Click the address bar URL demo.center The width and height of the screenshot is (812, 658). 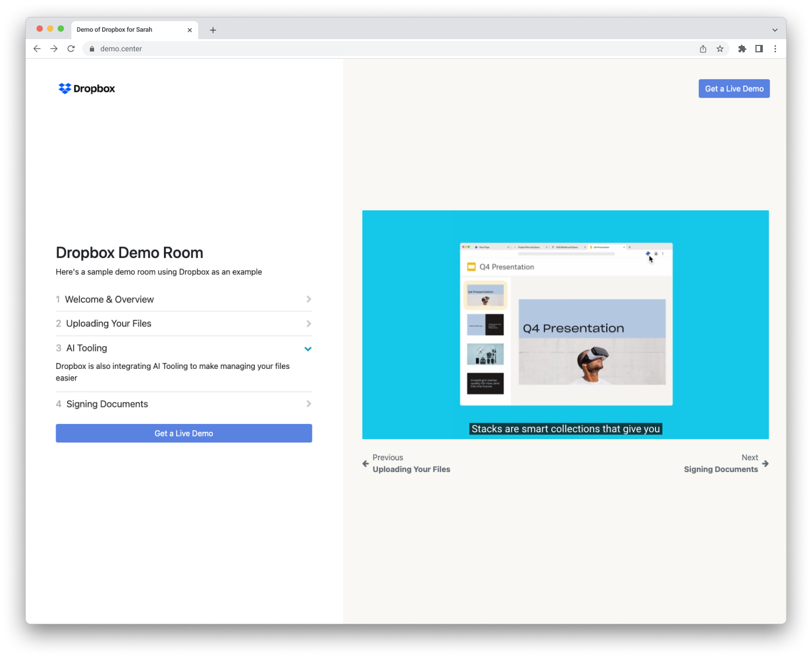click(121, 49)
